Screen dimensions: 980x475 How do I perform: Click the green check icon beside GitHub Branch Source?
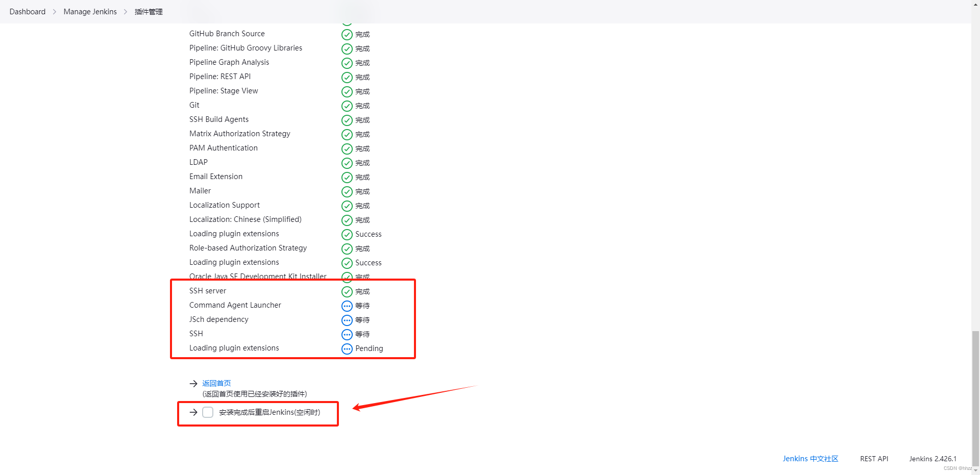coord(347,35)
